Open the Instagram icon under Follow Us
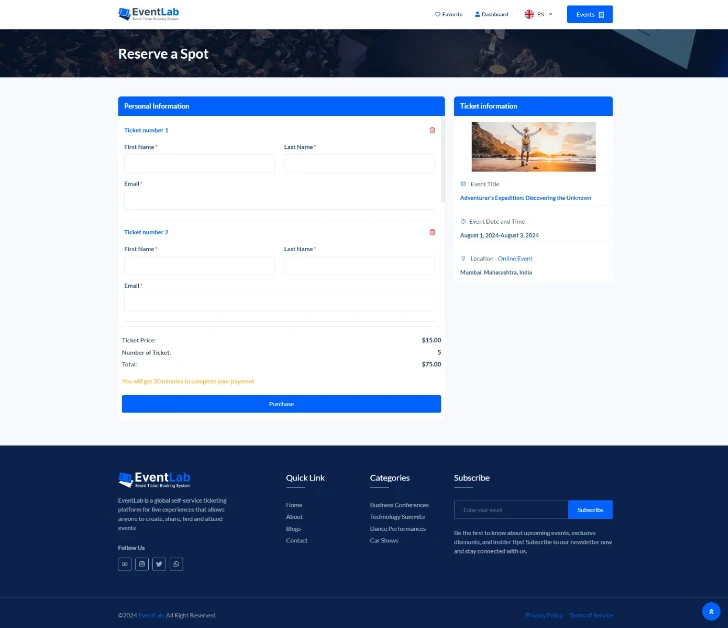The height and width of the screenshot is (628, 728). (142, 564)
